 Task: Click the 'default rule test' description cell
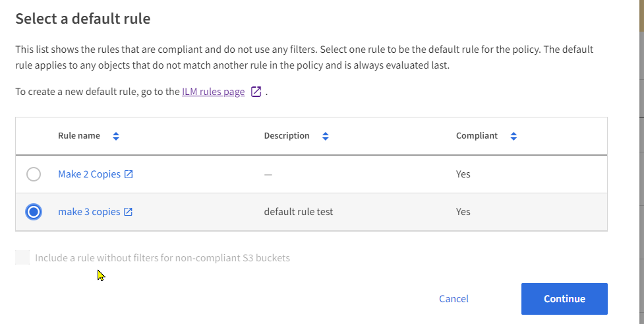click(298, 212)
